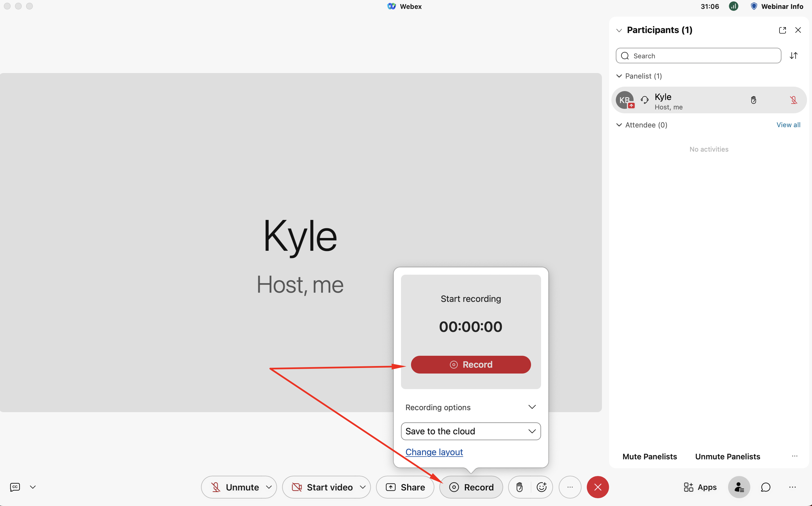Open the Save to the cloud dropdown
The image size is (812, 506).
(470, 431)
